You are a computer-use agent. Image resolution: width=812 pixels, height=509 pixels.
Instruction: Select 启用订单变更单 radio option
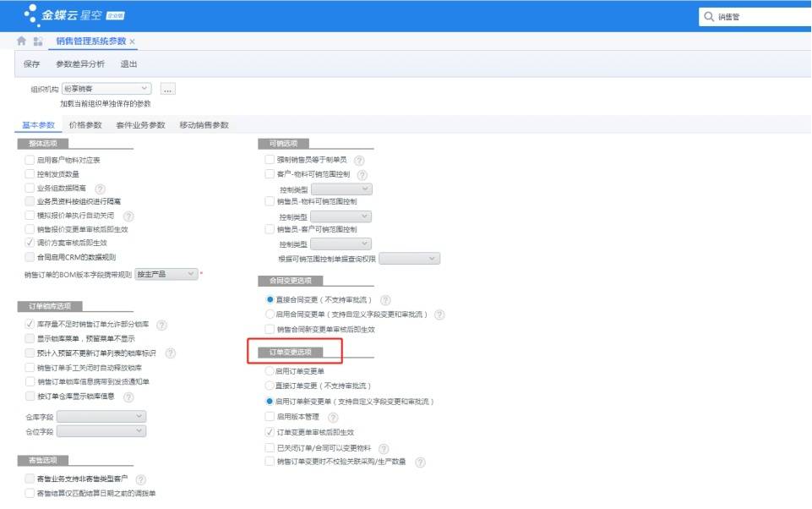[270, 371]
